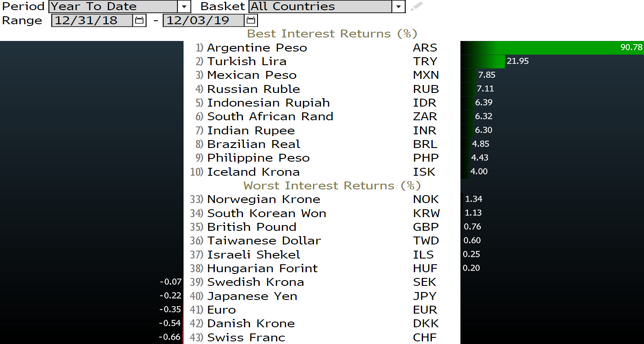This screenshot has height=344, width=644.
Task: Click the 4.00 return value
Action: point(479,171)
